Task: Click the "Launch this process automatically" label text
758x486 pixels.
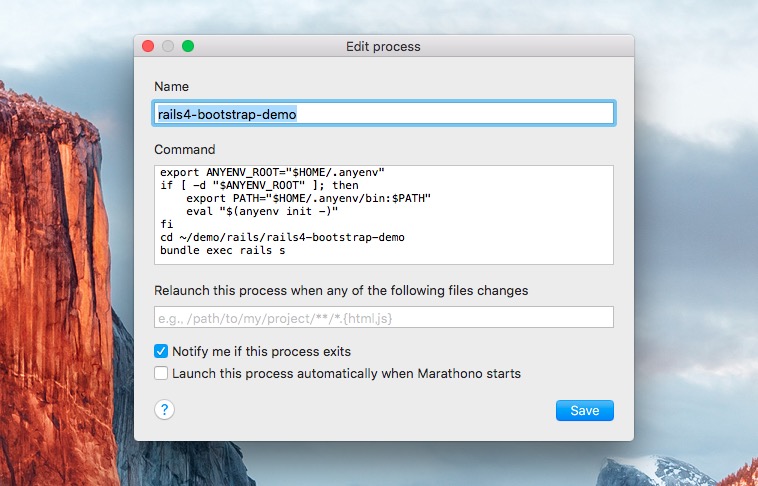Action: [x=346, y=373]
